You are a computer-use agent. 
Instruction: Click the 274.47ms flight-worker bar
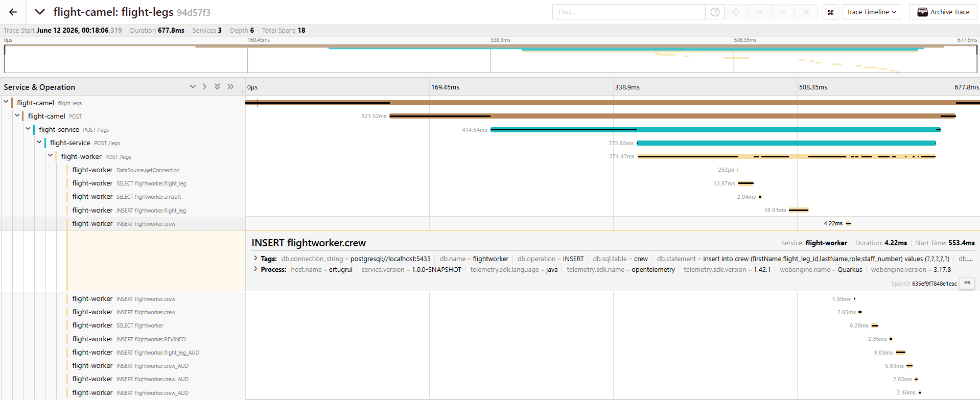coord(786,156)
